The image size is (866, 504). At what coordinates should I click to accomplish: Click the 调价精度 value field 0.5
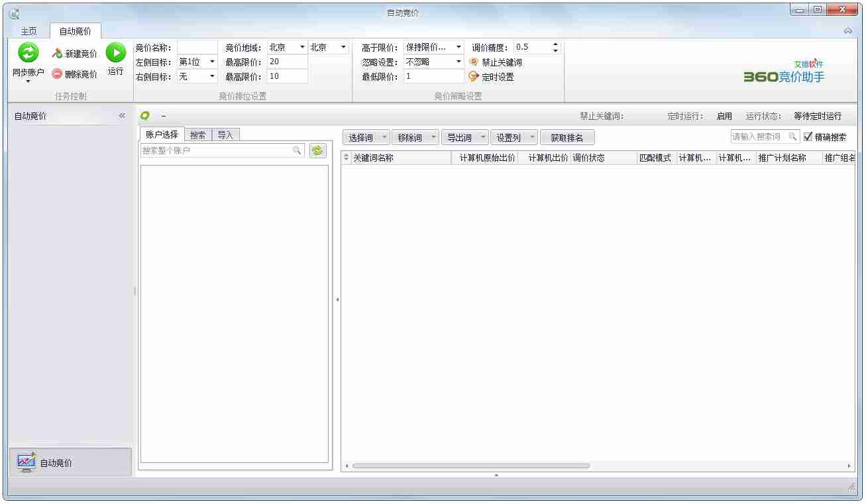[x=532, y=48]
